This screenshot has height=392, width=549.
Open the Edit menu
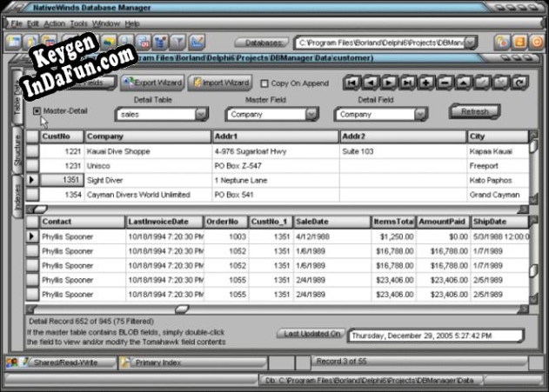[x=32, y=23]
